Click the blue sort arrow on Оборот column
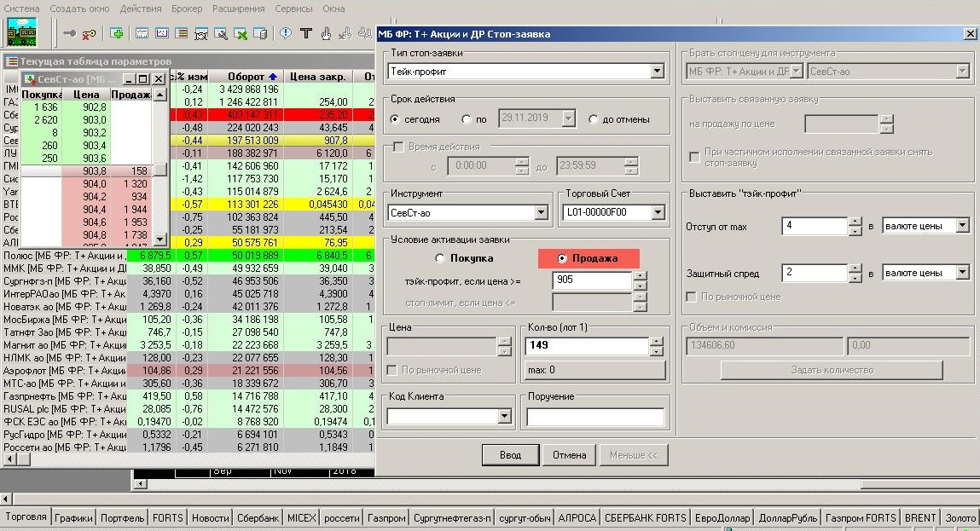The height and width of the screenshot is (531, 980). [x=273, y=77]
